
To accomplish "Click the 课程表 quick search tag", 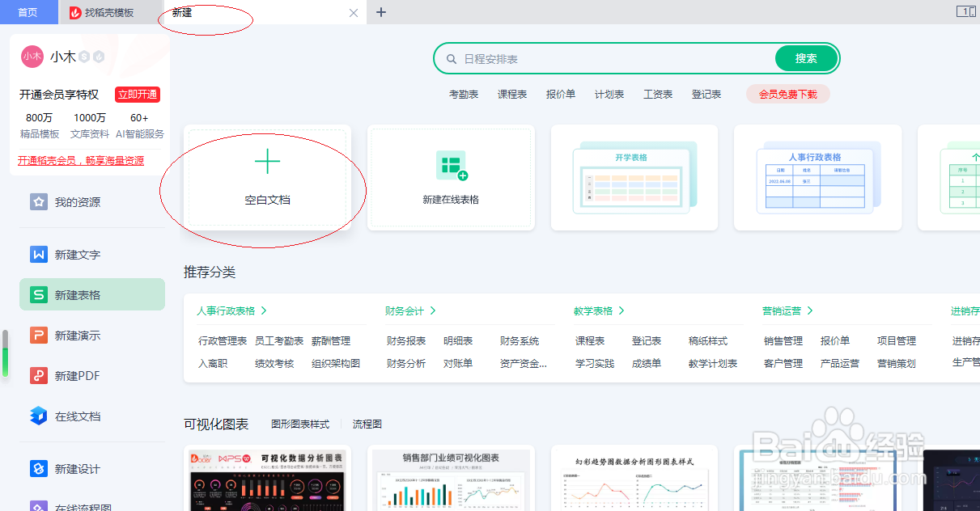I will click(512, 95).
